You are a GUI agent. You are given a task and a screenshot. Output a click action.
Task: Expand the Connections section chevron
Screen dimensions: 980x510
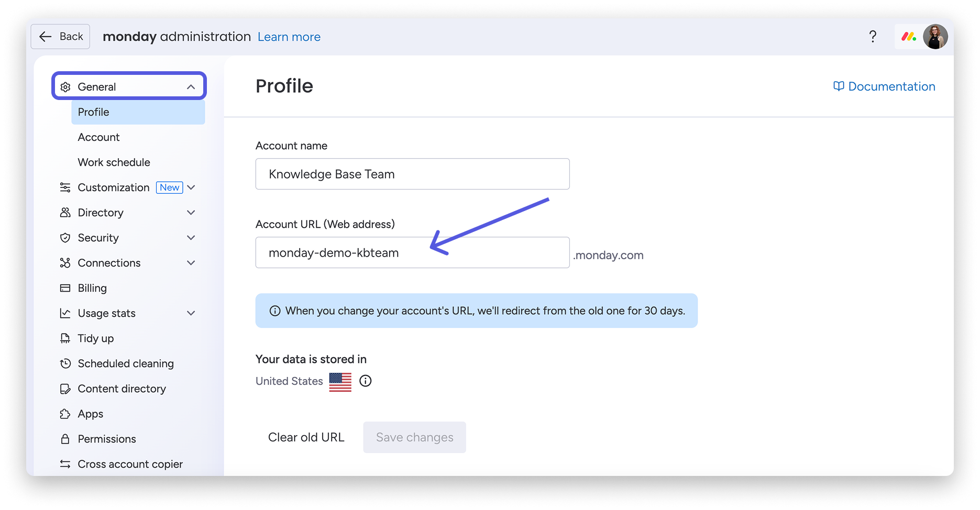coord(191,263)
